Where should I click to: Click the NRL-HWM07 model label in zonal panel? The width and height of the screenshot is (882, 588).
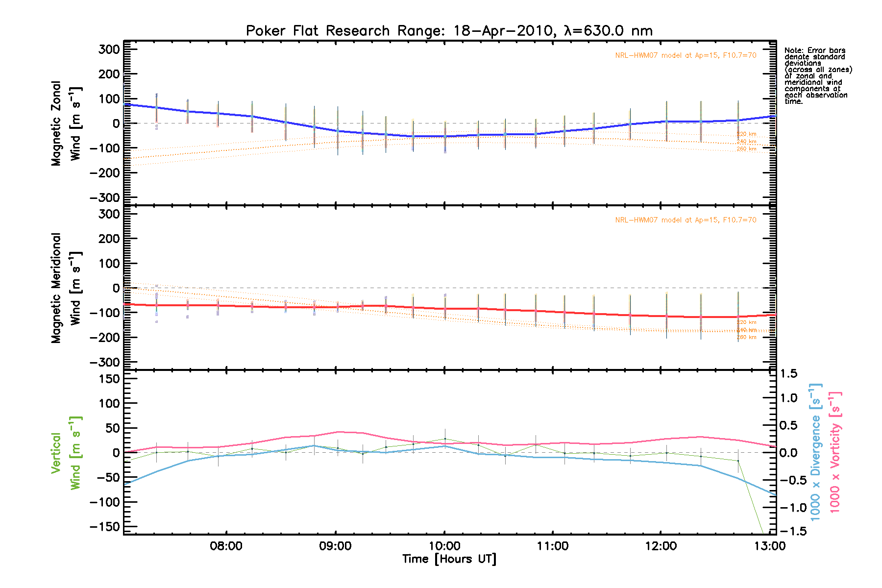tap(686, 55)
